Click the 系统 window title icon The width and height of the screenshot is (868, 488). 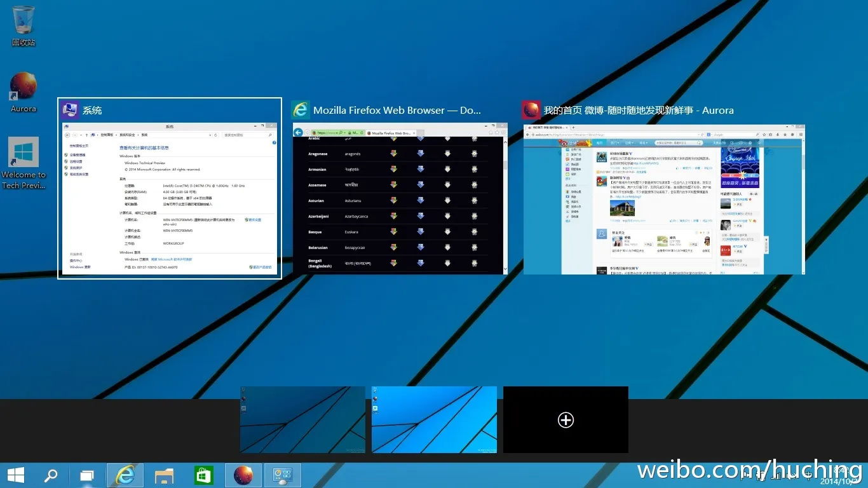point(71,110)
